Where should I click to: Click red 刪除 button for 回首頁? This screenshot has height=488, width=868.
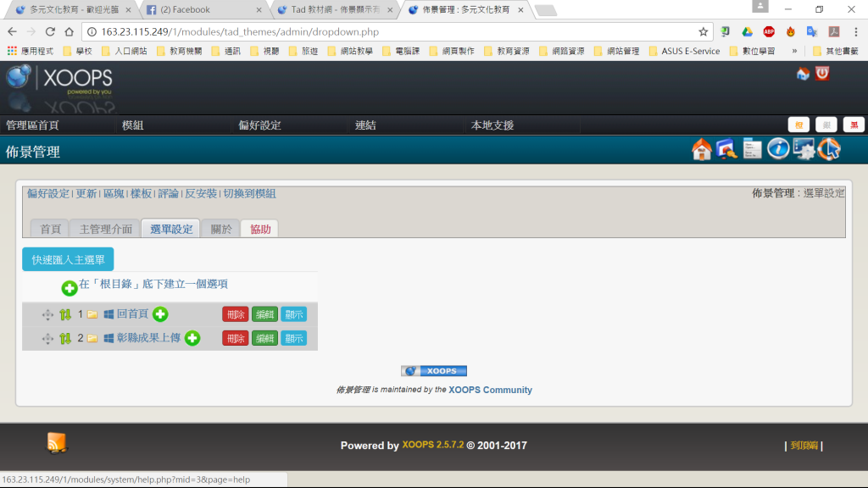point(236,314)
